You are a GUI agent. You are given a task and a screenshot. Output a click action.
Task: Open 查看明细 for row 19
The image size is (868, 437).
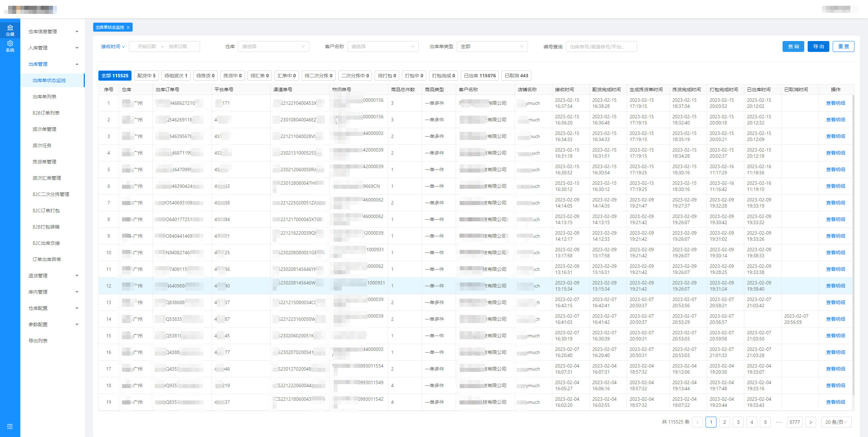pyautogui.click(x=835, y=402)
